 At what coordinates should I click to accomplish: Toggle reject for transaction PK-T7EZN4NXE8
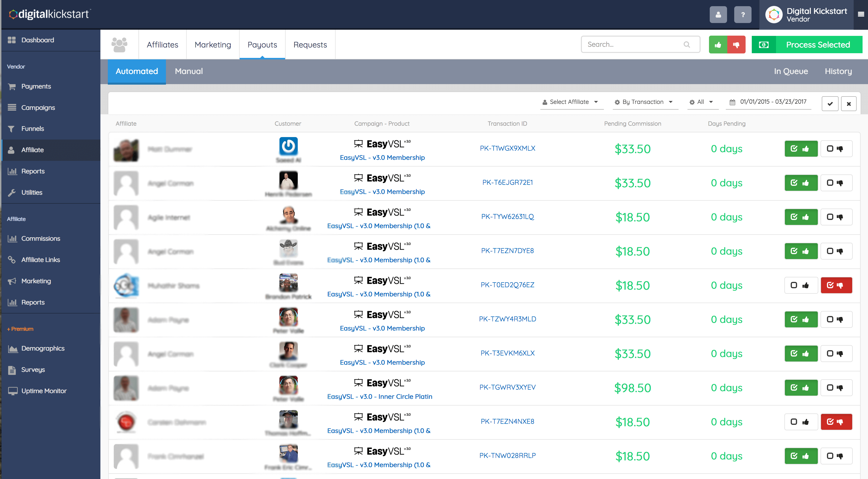pos(836,422)
